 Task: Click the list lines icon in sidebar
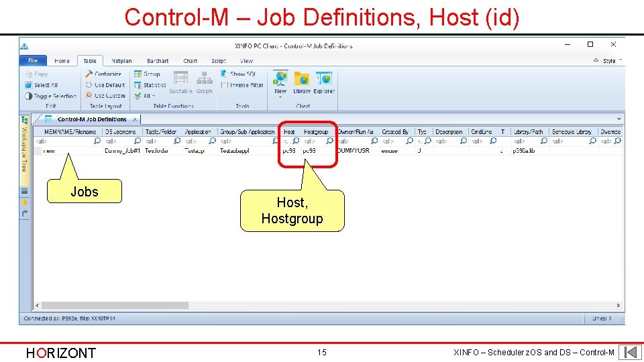[x=24, y=191]
